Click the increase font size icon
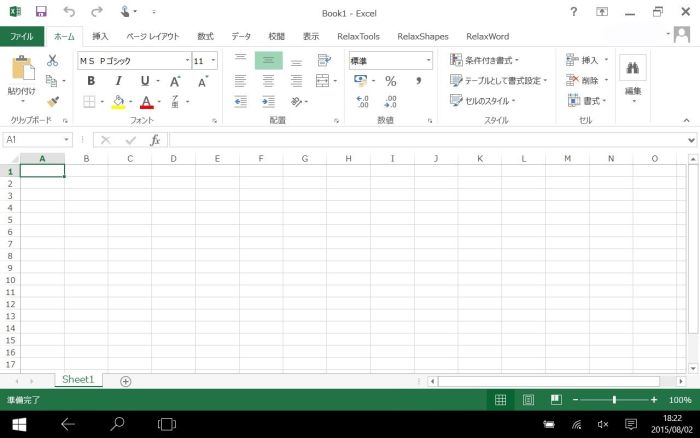 (175, 81)
